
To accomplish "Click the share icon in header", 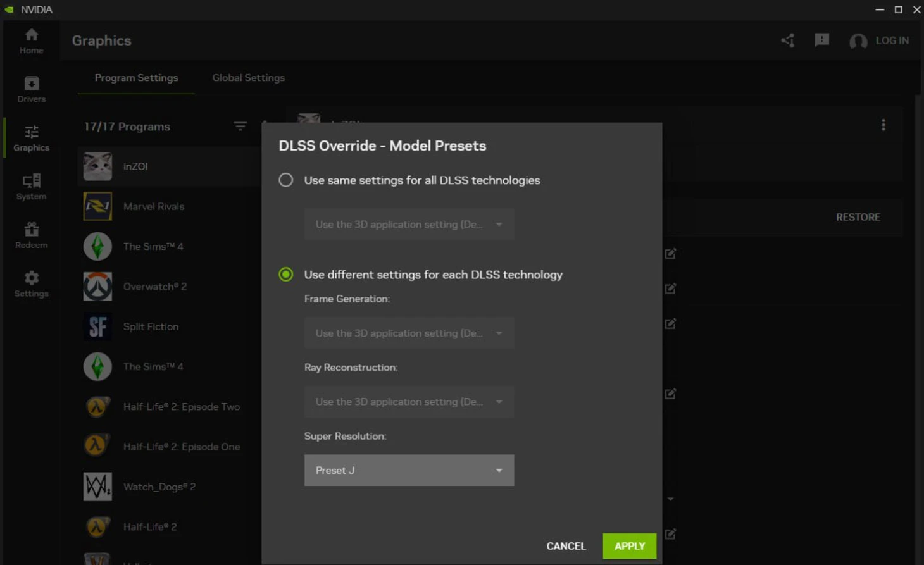I will 788,40.
